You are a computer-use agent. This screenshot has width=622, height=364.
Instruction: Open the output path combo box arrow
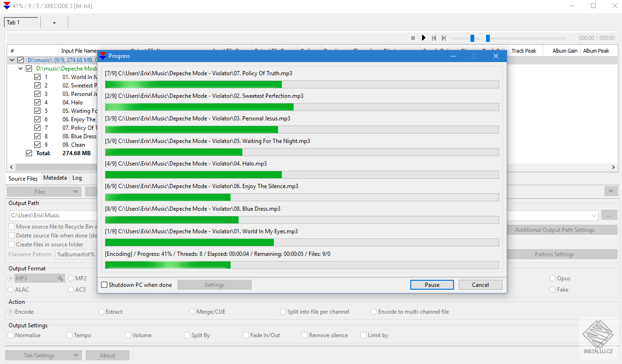(593, 215)
